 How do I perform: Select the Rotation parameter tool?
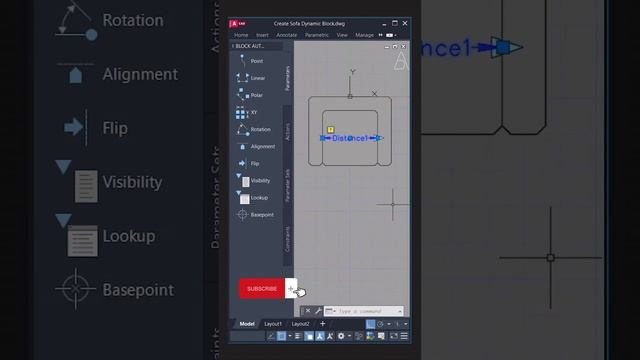[253, 129]
